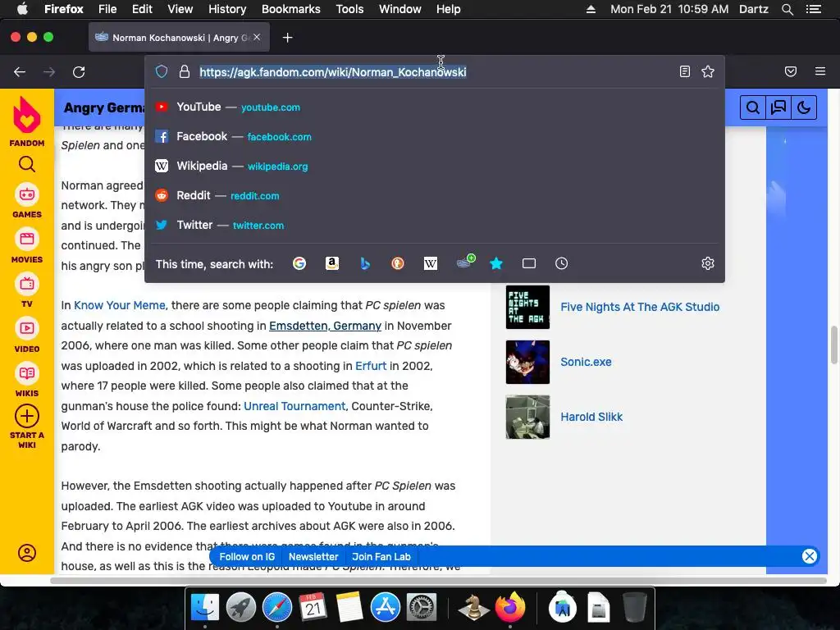Viewport: 840px width, 630px height.
Task: Search this time with Amazon
Action: tap(332, 263)
